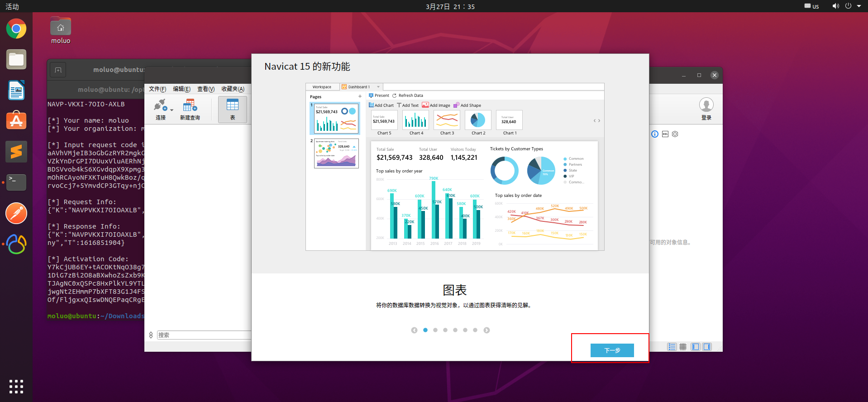Open the us input source menu
Screen dimensions: 868x402
pos(812,6)
